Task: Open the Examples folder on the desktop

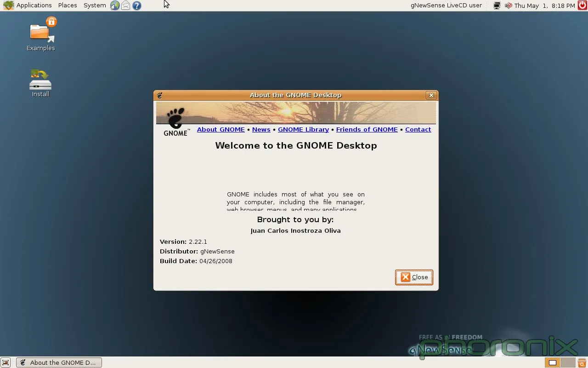Action: click(x=41, y=34)
